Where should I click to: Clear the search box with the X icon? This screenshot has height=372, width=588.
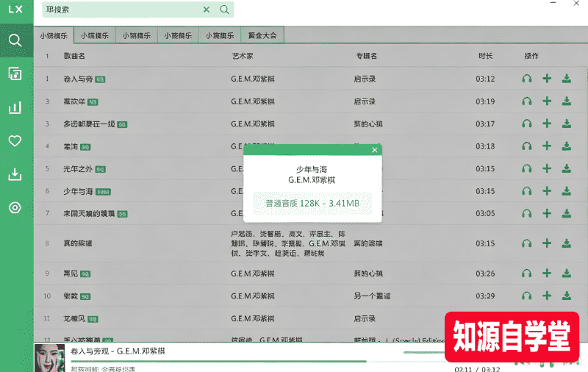click(207, 10)
